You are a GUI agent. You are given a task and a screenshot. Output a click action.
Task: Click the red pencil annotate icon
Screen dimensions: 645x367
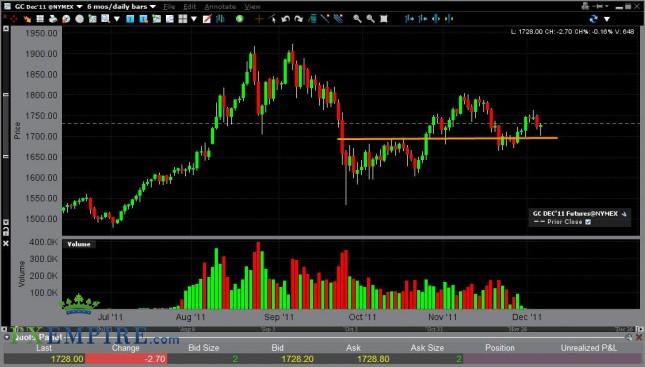pyautogui.click(x=207, y=19)
